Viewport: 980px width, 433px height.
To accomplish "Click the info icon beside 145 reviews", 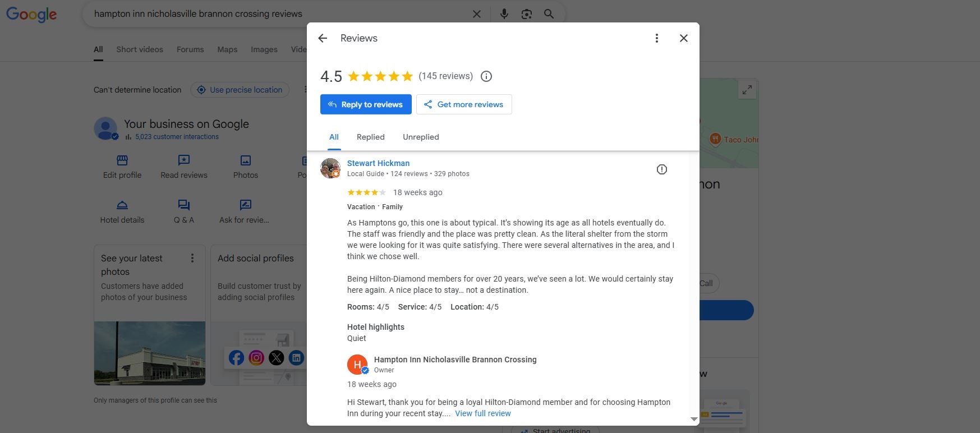I will [x=486, y=76].
